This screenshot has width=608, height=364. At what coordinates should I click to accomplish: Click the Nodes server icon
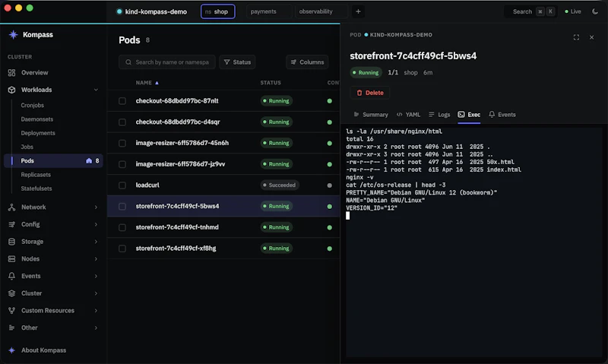click(11, 258)
